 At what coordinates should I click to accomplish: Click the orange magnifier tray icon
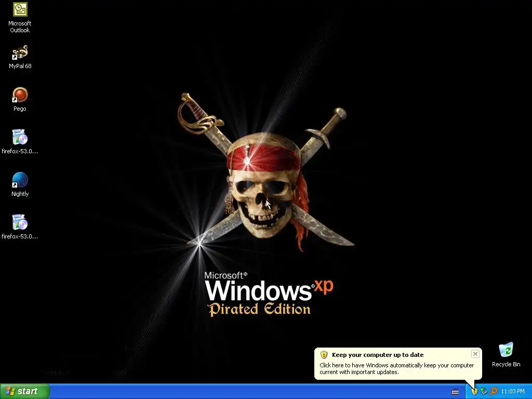(x=494, y=392)
